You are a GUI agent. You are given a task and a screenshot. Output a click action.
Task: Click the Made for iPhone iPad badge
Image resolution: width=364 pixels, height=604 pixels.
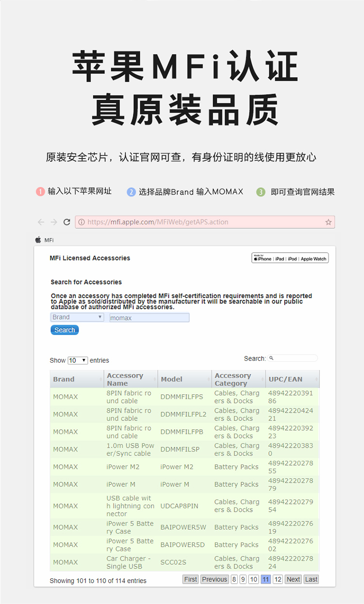click(x=290, y=258)
